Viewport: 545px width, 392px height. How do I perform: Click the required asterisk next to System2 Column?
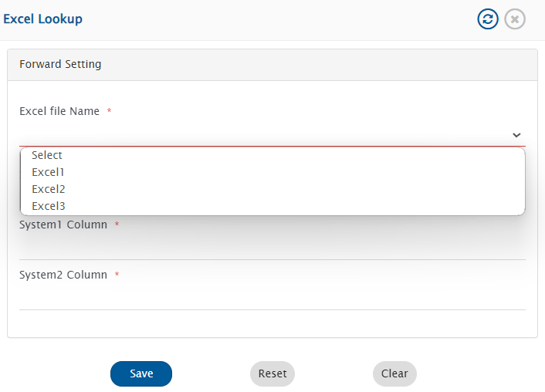coord(117,275)
